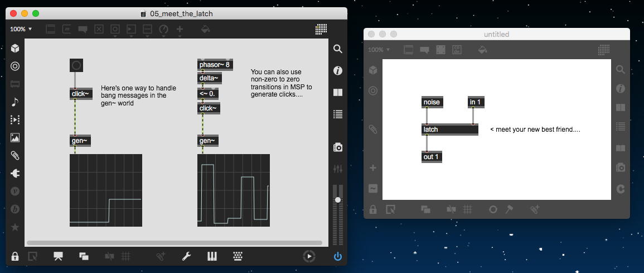Viewport: 644px width, 273px height.
Task: Open the calendar grid in main patcher toolbar
Action: [321, 29]
